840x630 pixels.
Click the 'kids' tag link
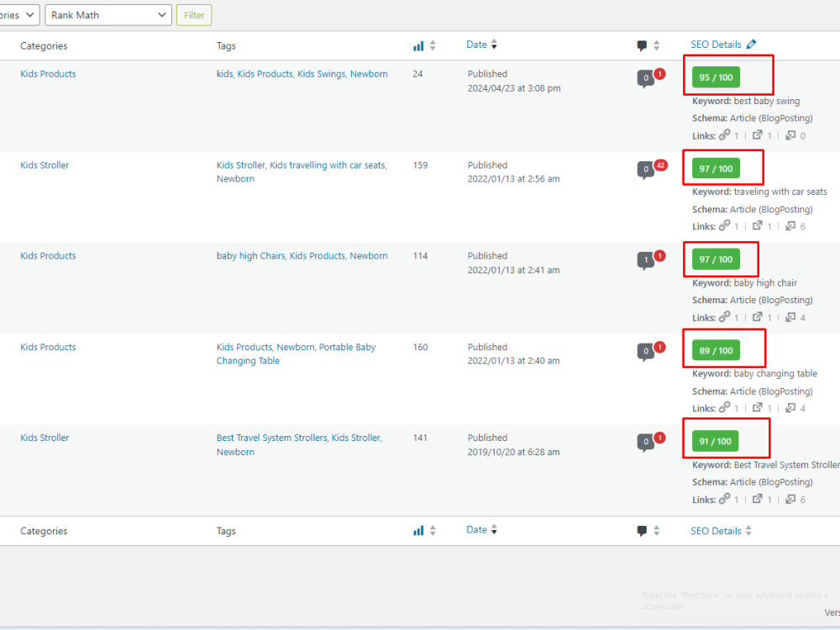pos(224,74)
